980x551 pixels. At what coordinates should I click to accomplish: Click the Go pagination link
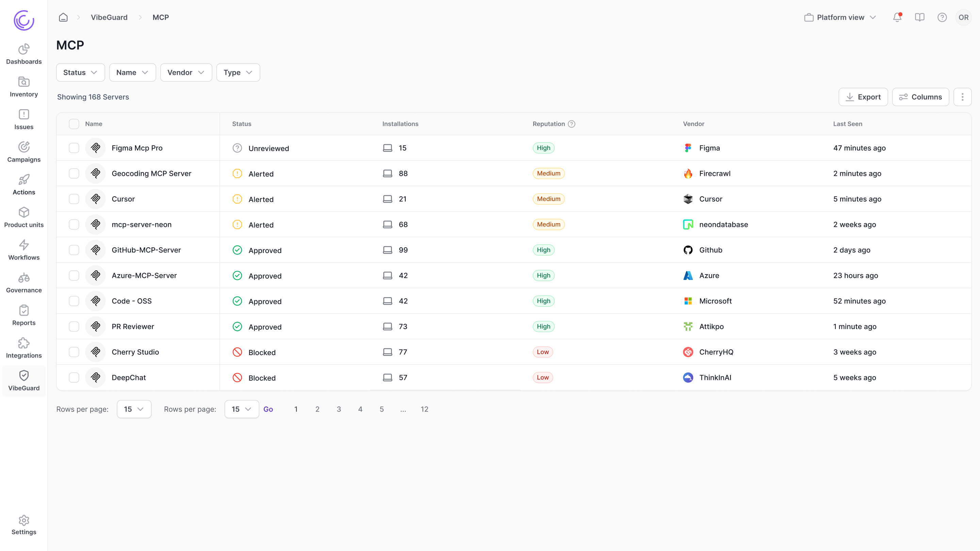[268, 409]
